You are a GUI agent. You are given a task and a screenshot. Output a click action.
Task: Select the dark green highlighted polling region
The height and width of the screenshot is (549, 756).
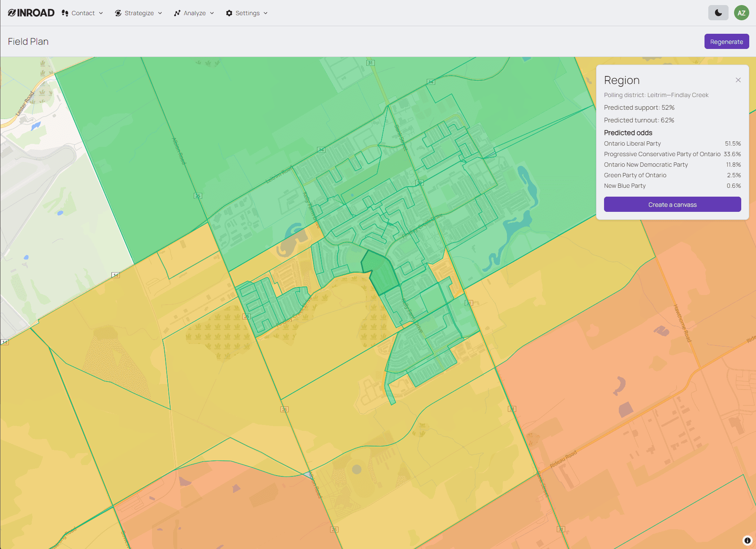coord(381,273)
